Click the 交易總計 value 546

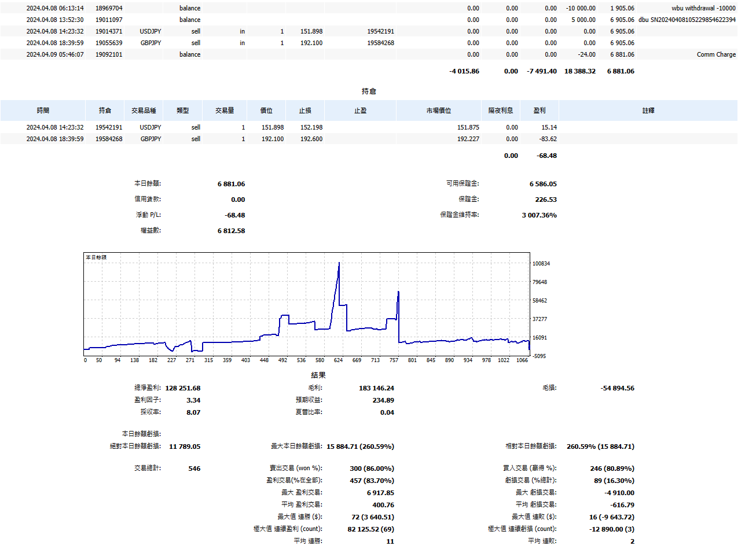pos(194,469)
